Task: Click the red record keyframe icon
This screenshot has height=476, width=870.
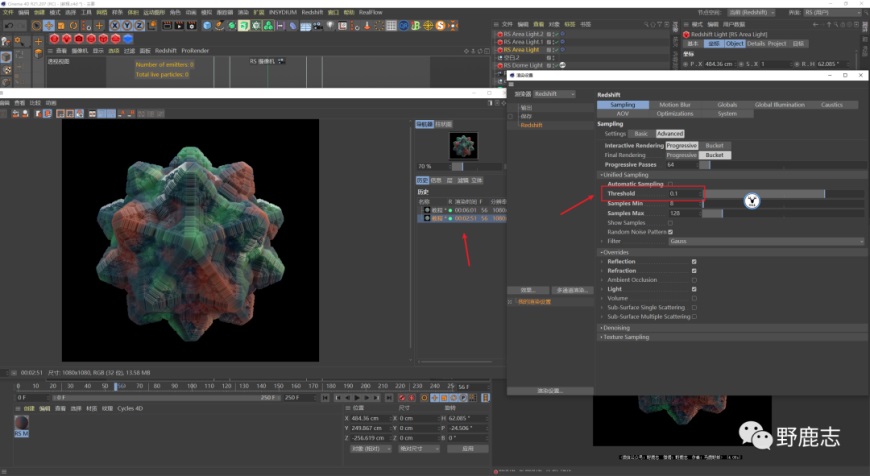Action: [402, 398]
